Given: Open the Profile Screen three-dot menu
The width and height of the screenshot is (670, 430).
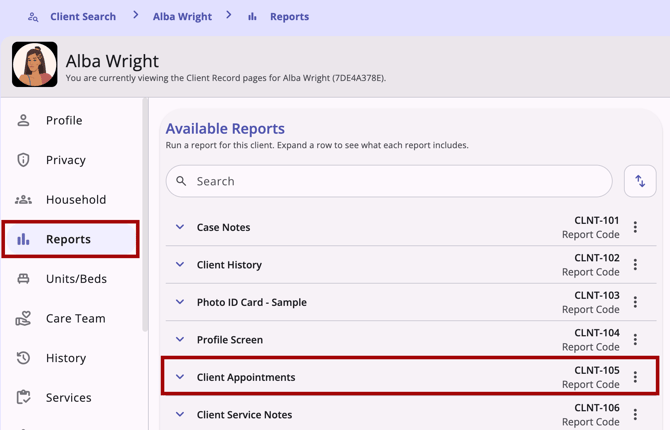Looking at the screenshot, I should (635, 339).
